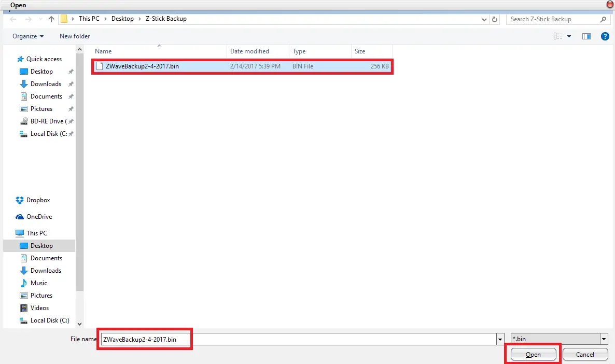Refresh the Z-Stick Backup folder view
The image size is (615, 364).
coord(495,19)
